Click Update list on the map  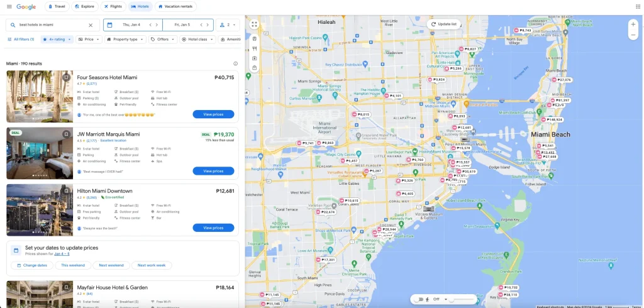(x=443, y=25)
